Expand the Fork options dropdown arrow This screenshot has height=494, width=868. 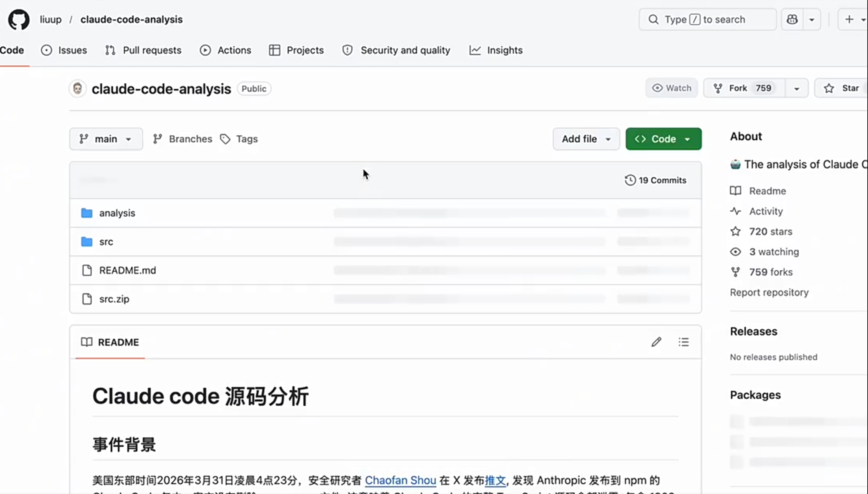(x=796, y=89)
